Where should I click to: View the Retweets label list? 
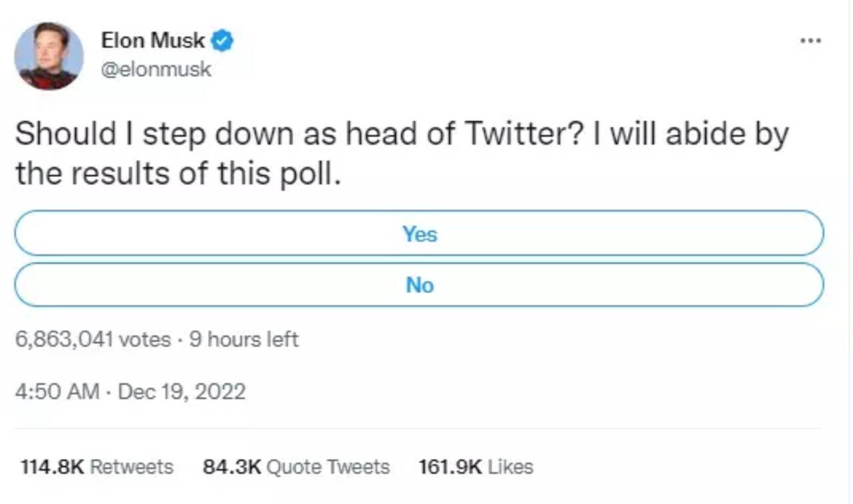tap(131, 467)
